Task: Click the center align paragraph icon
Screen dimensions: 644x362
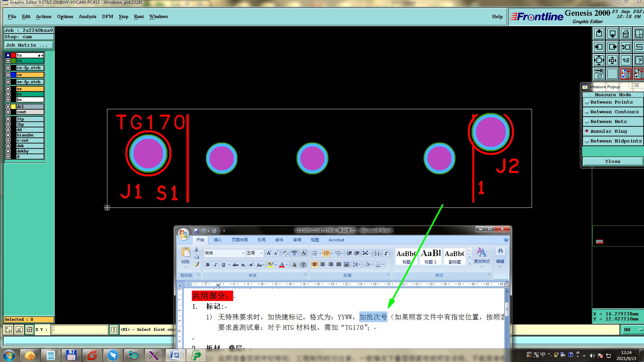Action: click(323, 265)
